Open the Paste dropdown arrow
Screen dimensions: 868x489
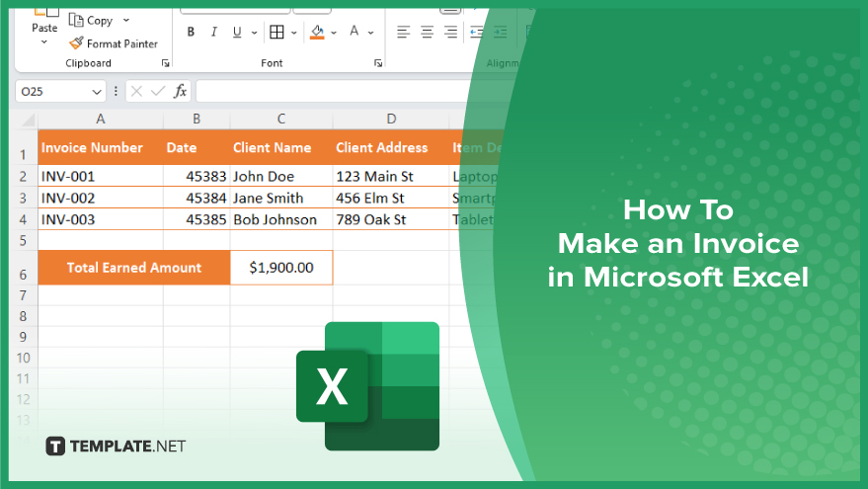click(x=44, y=42)
